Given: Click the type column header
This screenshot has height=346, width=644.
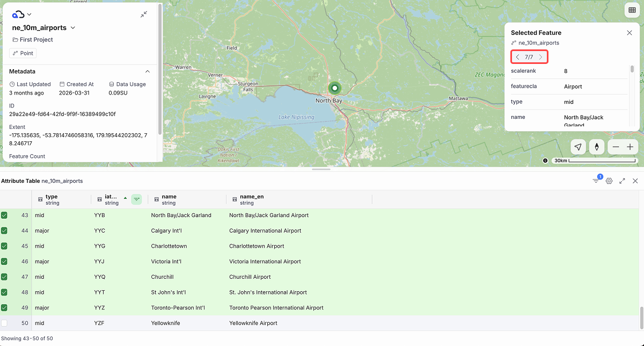Looking at the screenshot, I should (62, 199).
